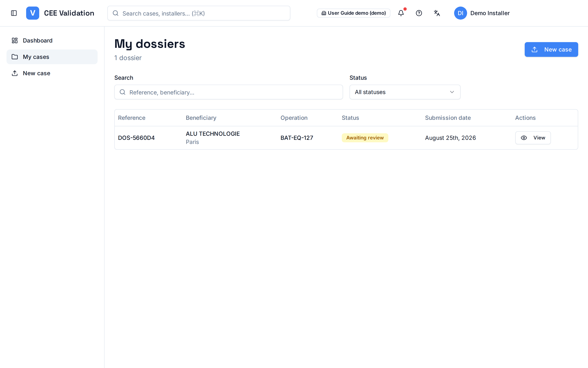This screenshot has height=368, width=588.
Task: Click the Awaiting review status badge
Action: (x=365, y=138)
